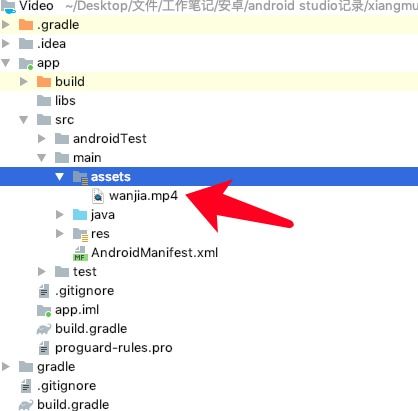Expand the .gradle folder
Image resolution: width=418 pixels, height=411 pixels.
coord(6,25)
